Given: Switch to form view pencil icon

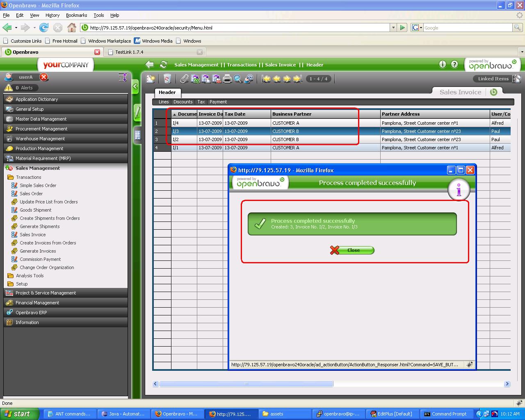Looking at the screenshot, I should 137,112.
